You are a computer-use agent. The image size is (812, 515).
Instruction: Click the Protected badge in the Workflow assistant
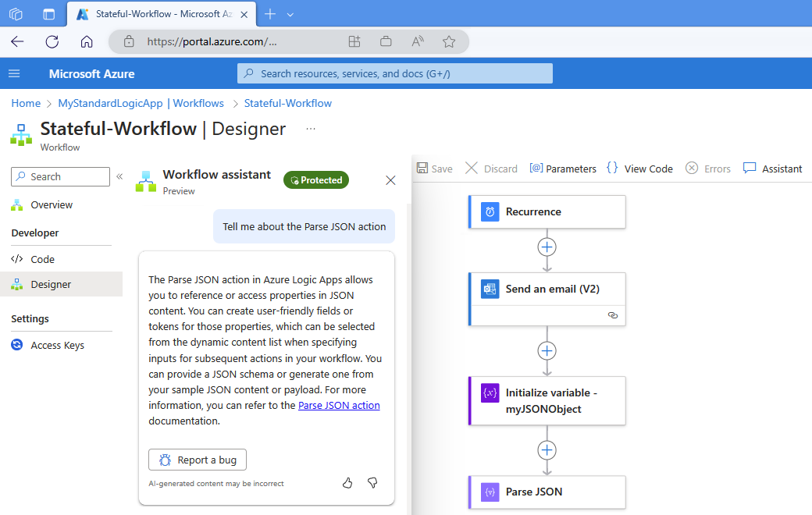tap(316, 180)
